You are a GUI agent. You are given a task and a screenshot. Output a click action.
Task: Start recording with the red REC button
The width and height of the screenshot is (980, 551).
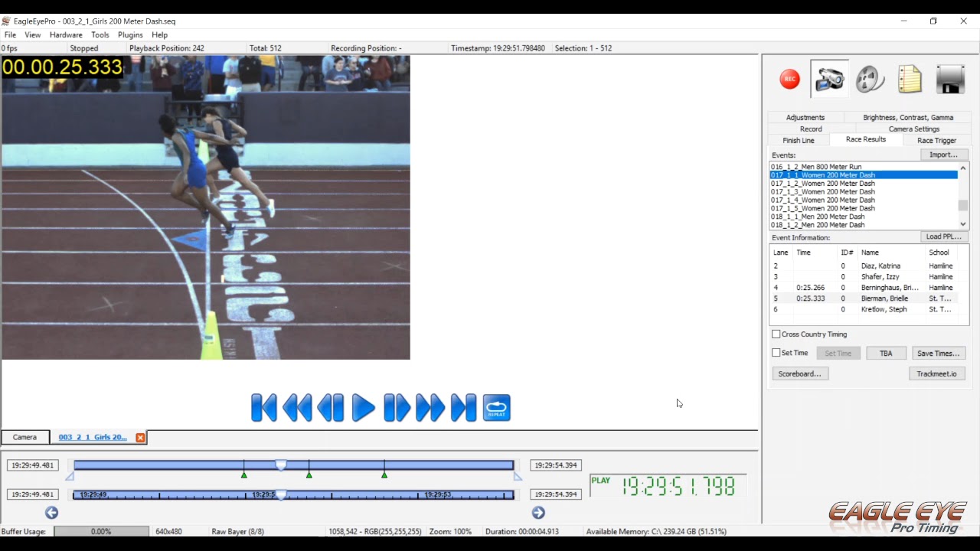point(789,79)
